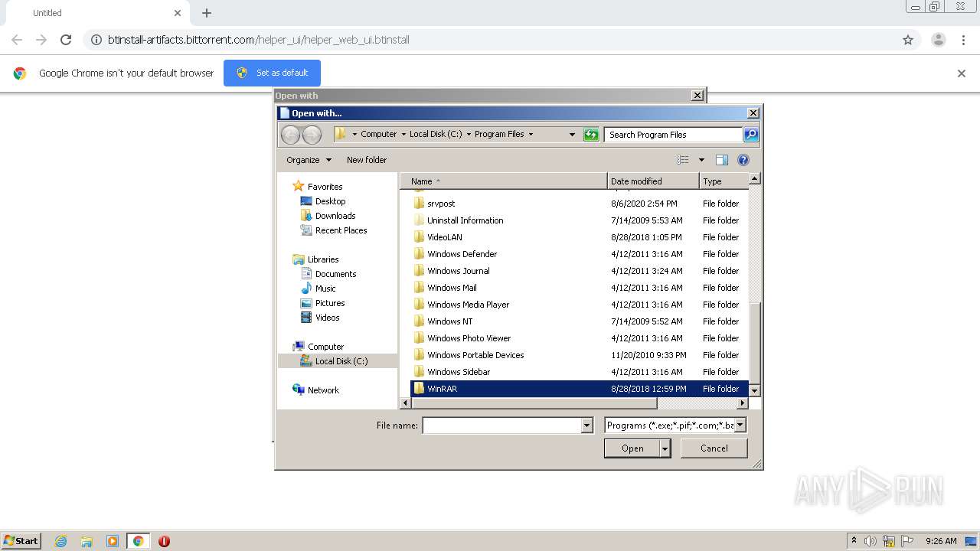The image size is (980, 551).
Task: Bookmark this page with the star icon
Action: tap(908, 40)
